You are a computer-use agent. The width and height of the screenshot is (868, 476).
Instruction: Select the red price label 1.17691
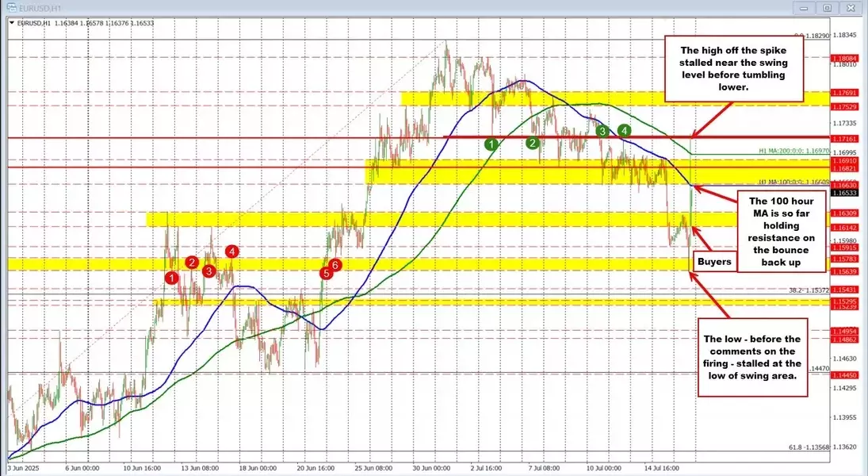click(x=844, y=93)
